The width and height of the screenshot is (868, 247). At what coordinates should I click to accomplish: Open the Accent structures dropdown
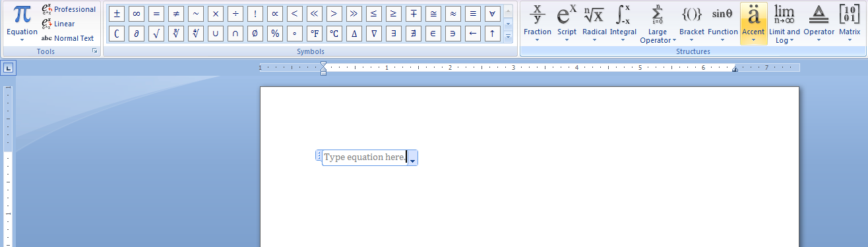(x=753, y=23)
